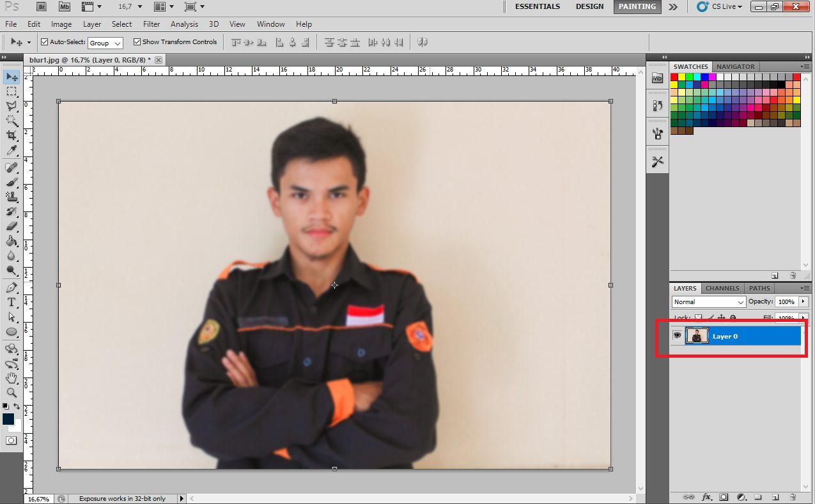Select the Path Selection tool
The height and width of the screenshot is (504, 815).
[12, 317]
